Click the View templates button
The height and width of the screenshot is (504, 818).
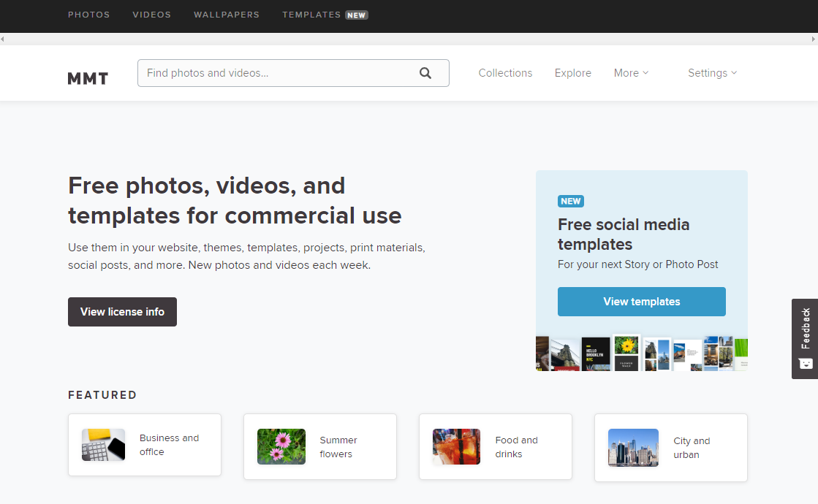[642, 301]
